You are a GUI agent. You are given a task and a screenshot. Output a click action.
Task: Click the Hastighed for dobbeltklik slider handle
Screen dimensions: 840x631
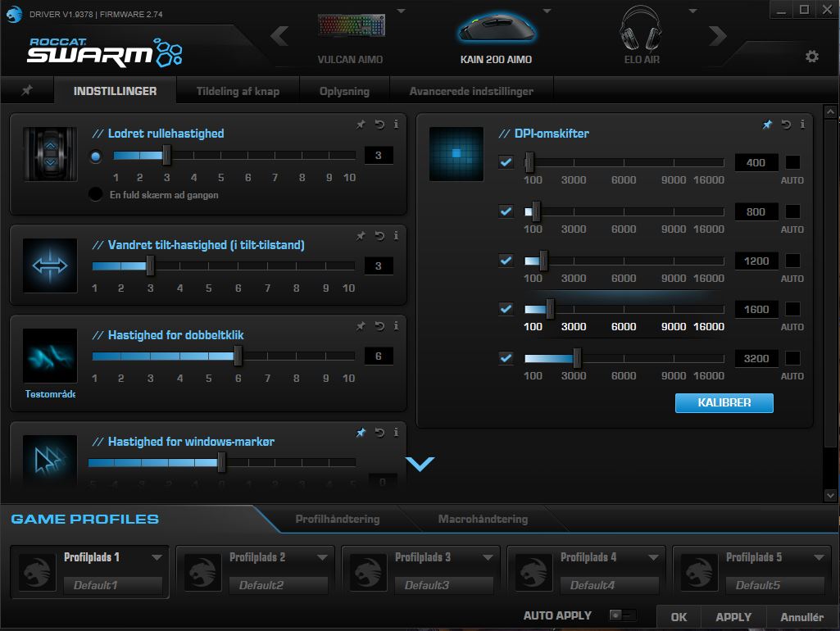point(238,356)
